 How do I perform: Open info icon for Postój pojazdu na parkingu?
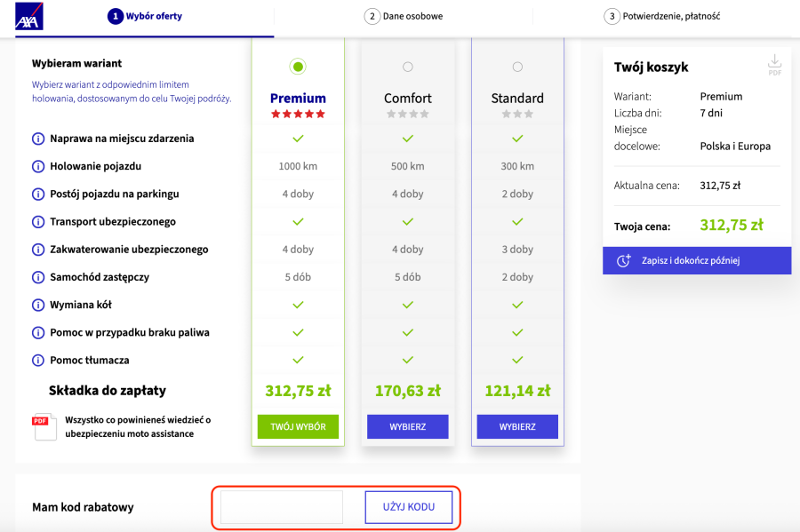(38, 195)
